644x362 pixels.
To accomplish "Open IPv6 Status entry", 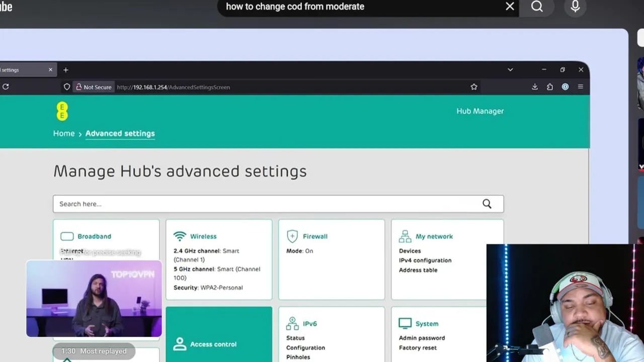I will (x=295, y=338).
